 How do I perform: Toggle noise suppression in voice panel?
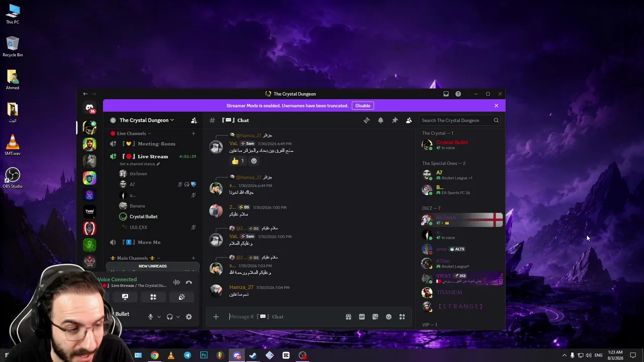click(177, 283)
